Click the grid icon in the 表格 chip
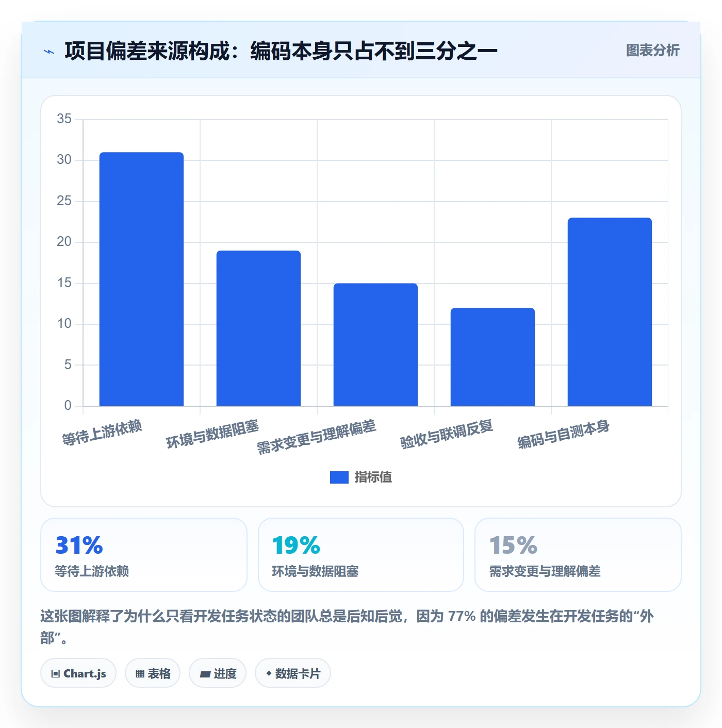 (140, 674)
